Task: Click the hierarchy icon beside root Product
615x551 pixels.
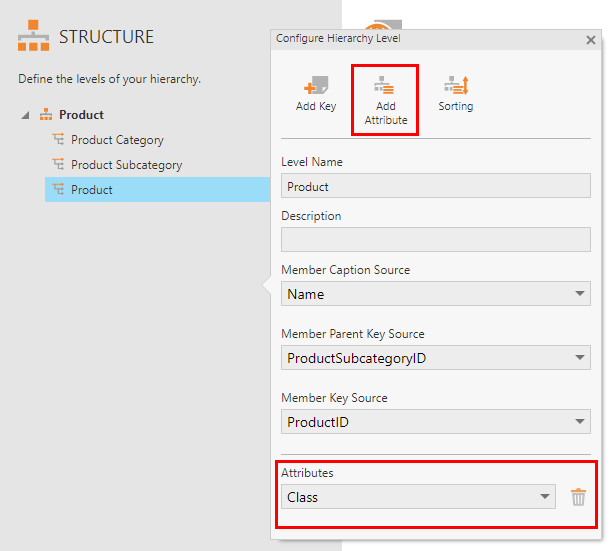Action: coord(46,115)
